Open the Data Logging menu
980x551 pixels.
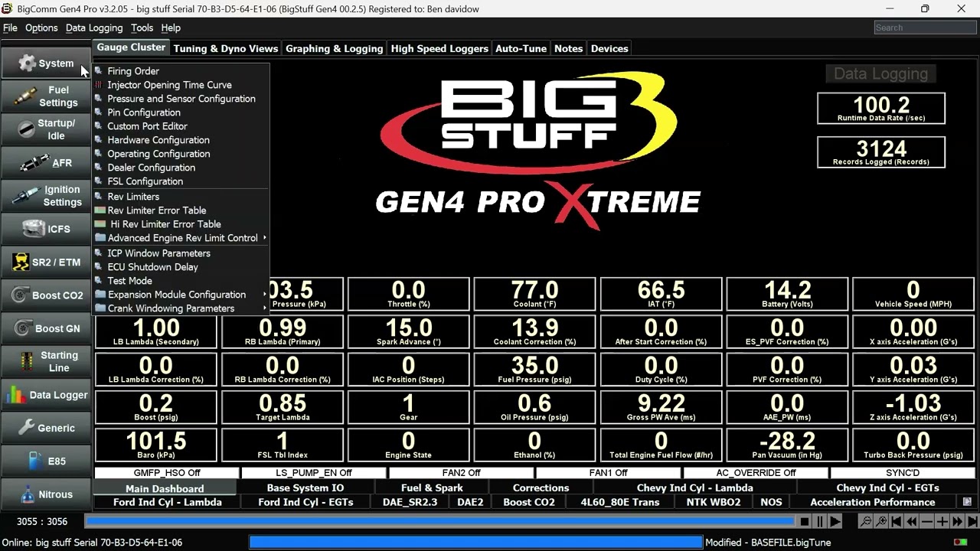point(94,28)
